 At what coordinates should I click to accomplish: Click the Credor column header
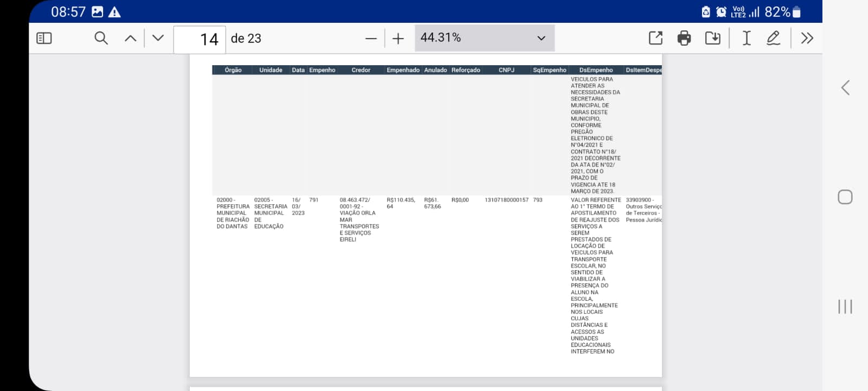pos(361,70)
